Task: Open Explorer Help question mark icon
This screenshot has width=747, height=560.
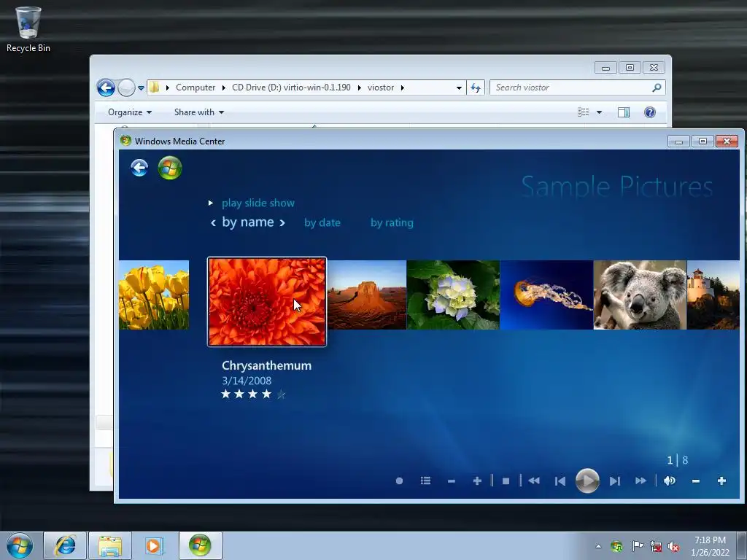Action: pos(650,112)
